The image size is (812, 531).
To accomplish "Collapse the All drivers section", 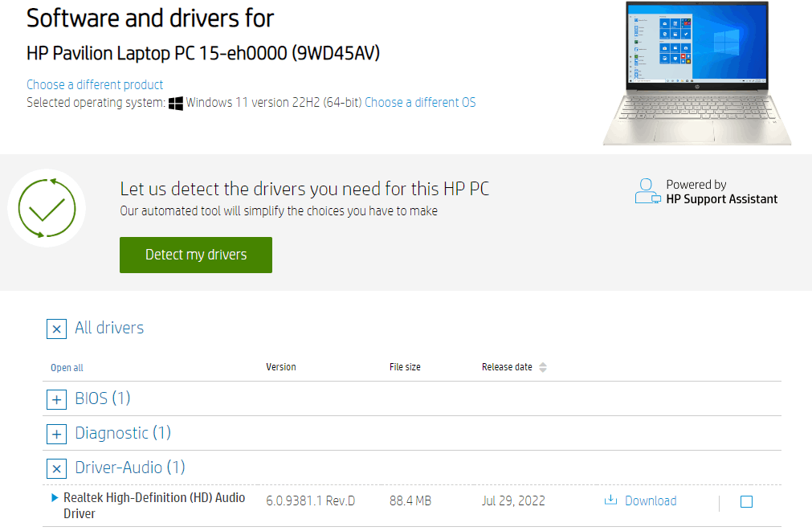I will click(56, 329).
